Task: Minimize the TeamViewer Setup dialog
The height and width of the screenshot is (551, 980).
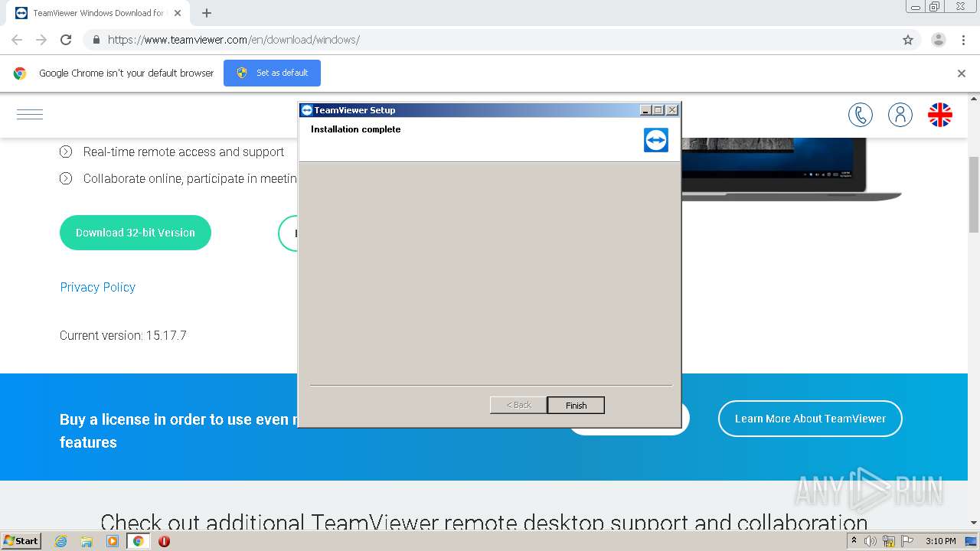Action: tap(645, 110)
